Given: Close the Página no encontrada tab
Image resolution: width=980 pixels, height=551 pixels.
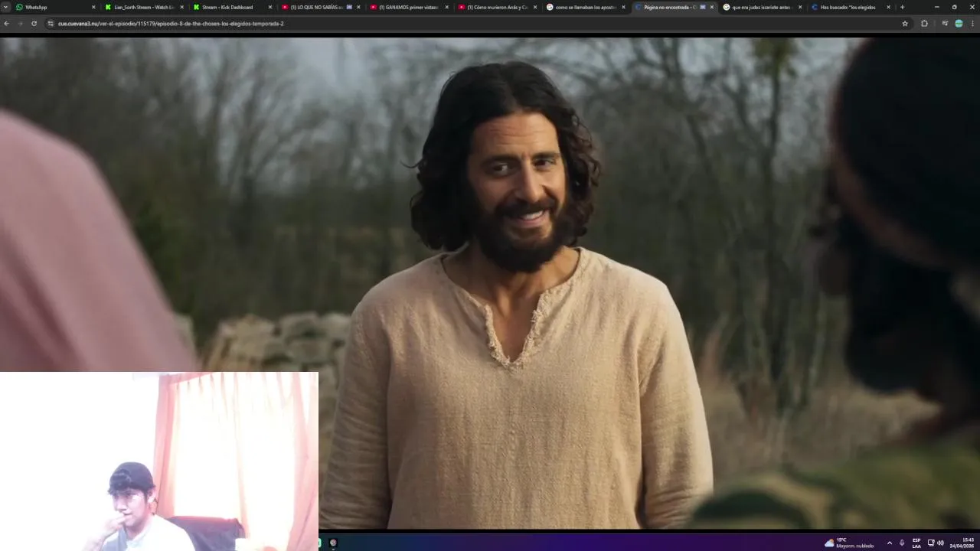Looking at the screenshot, I should (712, 7).
